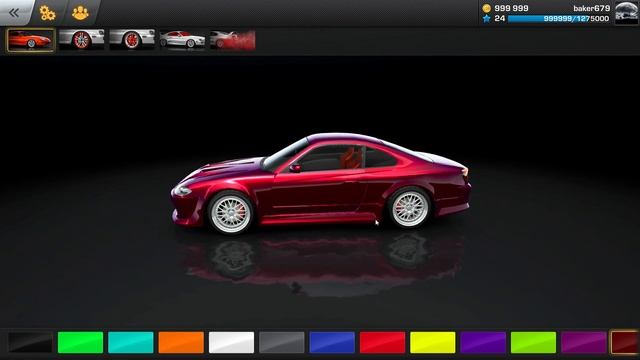Pick the orange paint swatch
Image resolution: width=640 pixels, height=360 pixels.
coord(181,342)
